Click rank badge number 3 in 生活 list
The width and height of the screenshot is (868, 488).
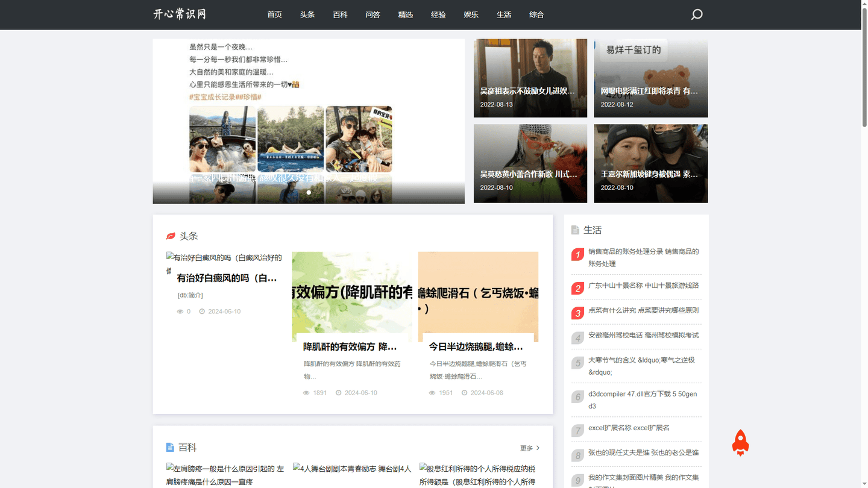pos(577,313)
